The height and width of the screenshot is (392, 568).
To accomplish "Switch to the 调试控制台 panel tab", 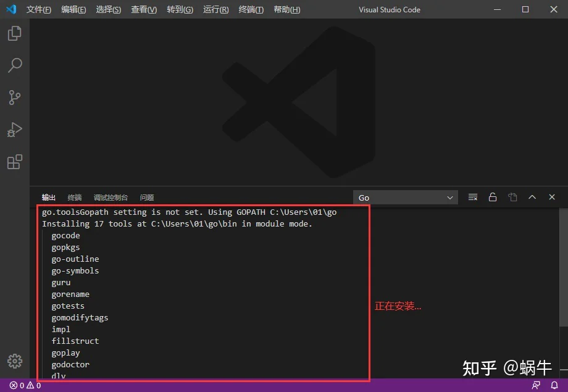I will [x=111, y=198].
